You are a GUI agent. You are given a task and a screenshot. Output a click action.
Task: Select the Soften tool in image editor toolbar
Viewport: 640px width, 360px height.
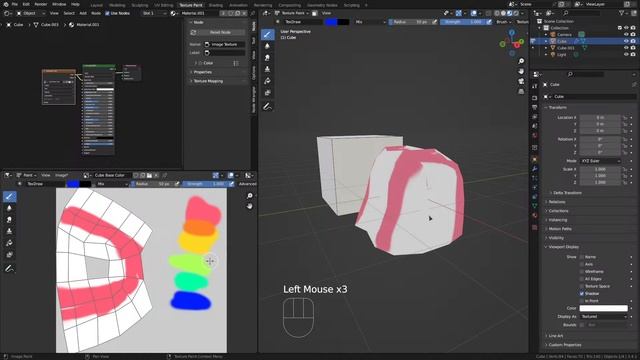(x=9, y=208)
